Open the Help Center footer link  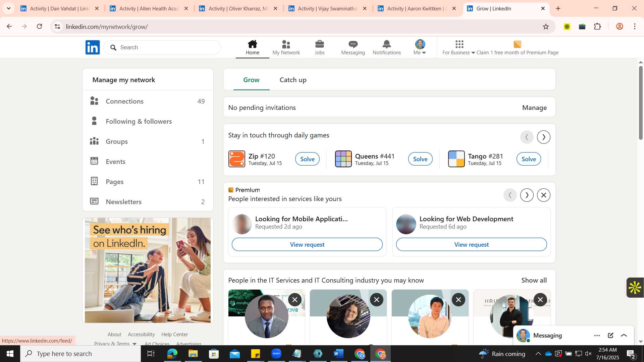(174, 334)
